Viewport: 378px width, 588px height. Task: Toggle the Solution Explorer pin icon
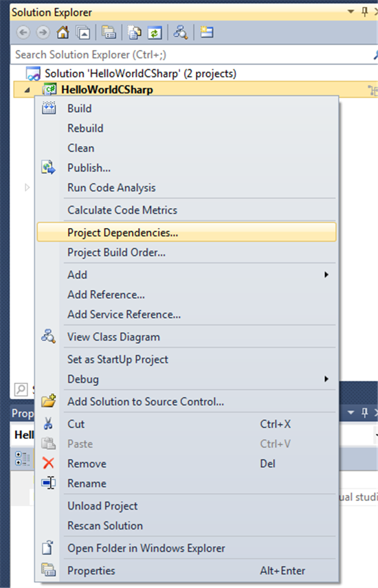coord(364,12)
